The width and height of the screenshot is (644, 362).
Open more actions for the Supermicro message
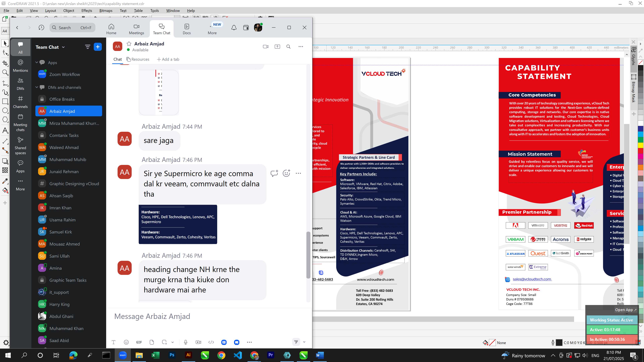[x=298, y=173]
